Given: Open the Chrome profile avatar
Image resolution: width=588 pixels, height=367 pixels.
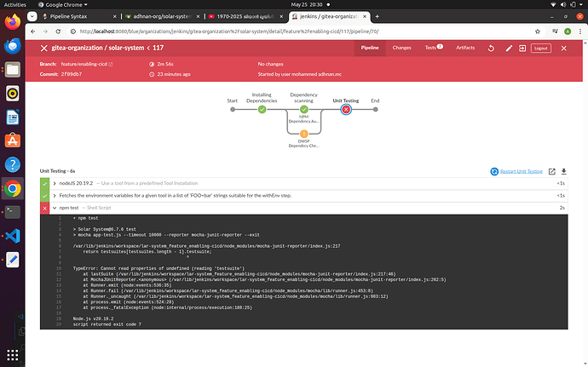Looking at the screenshot, I should click(568, 32).
